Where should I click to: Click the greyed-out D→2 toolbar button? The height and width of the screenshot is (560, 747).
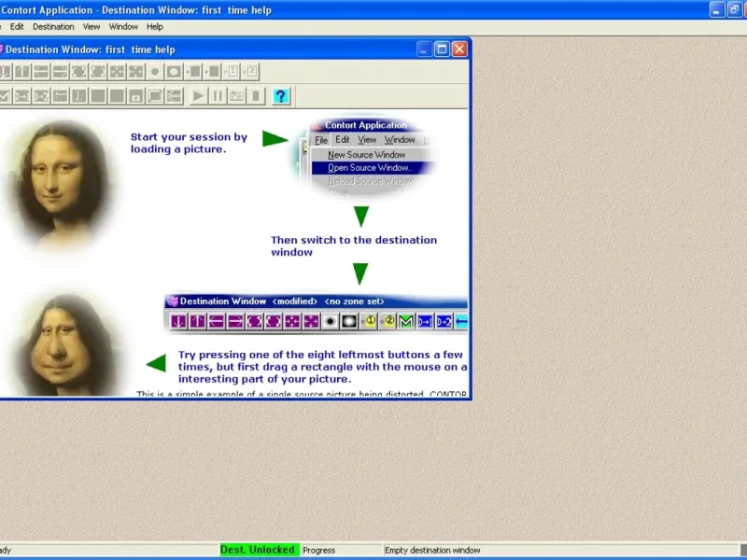[x=41, y=96]
